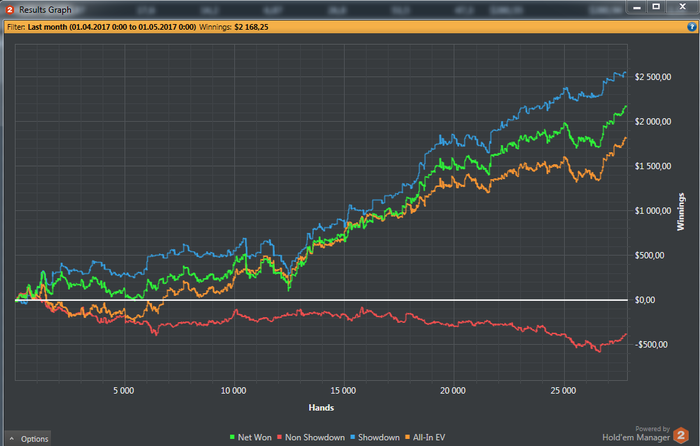Click the 10 000 hands axis label

tap(233, 391)
